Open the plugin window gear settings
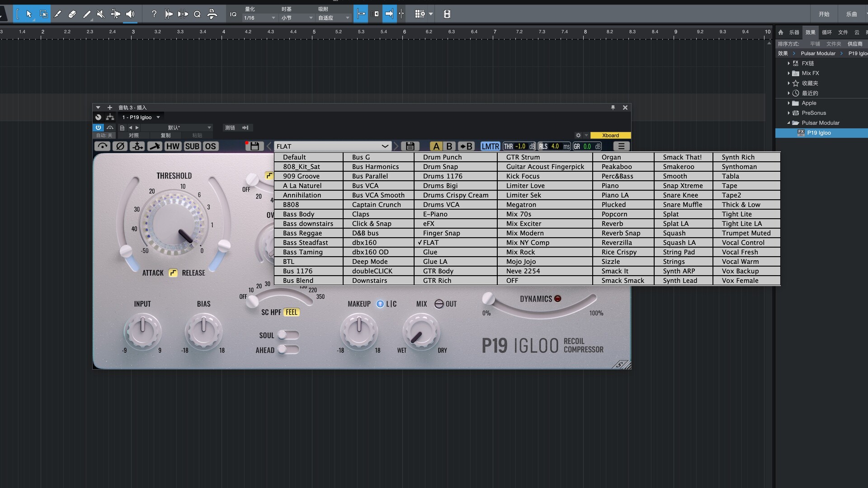The image size is (868, 488). click(578, 135)
